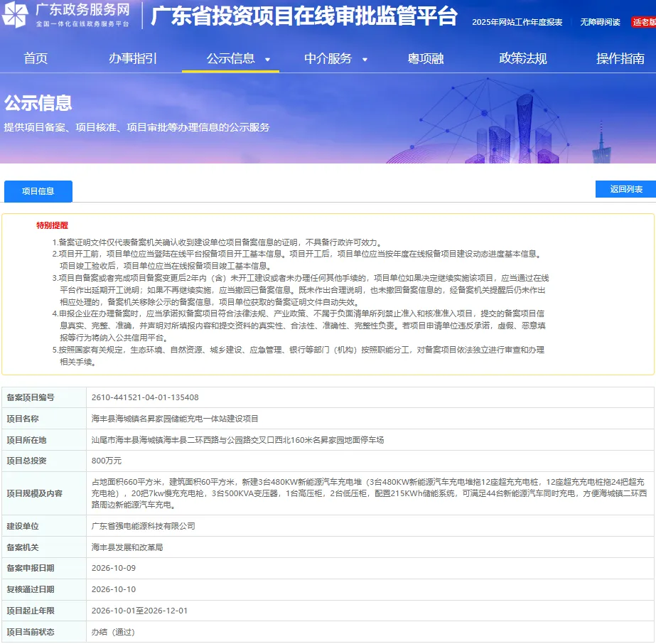The image size is (656, 644).
Task: Click the 项目当前状态 label cell
Action: pos(44,633)
